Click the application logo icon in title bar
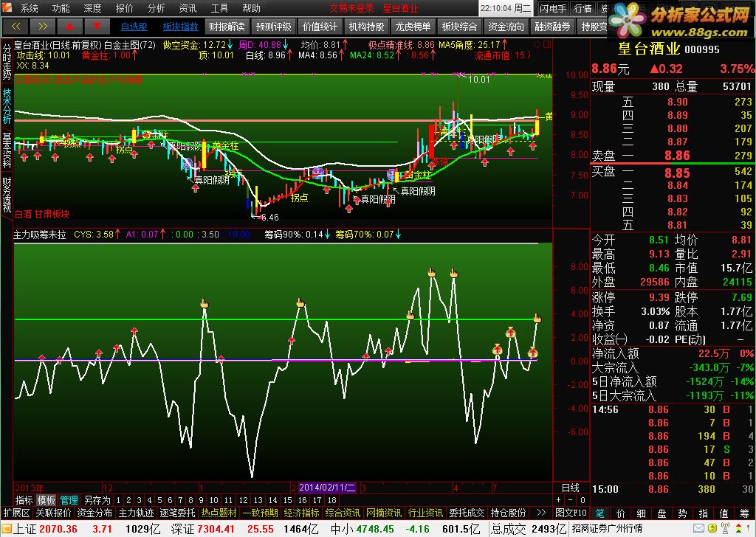The height and width of the screenshot is (537, 756). point(7,7)
